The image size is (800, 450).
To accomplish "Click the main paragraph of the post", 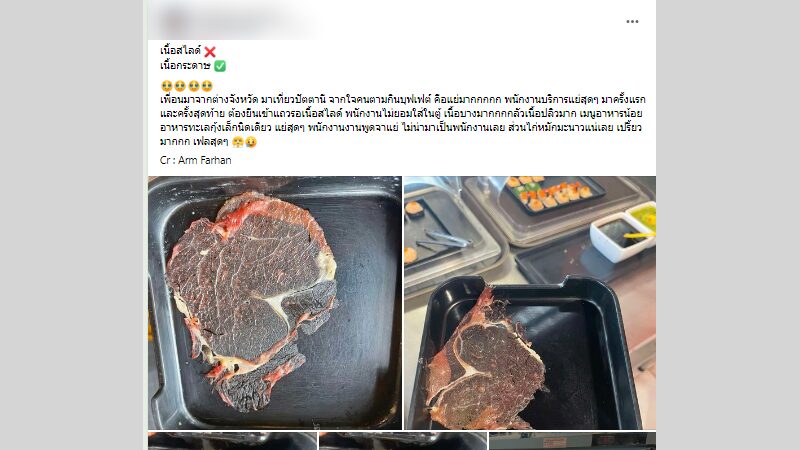I will (401, 120).
